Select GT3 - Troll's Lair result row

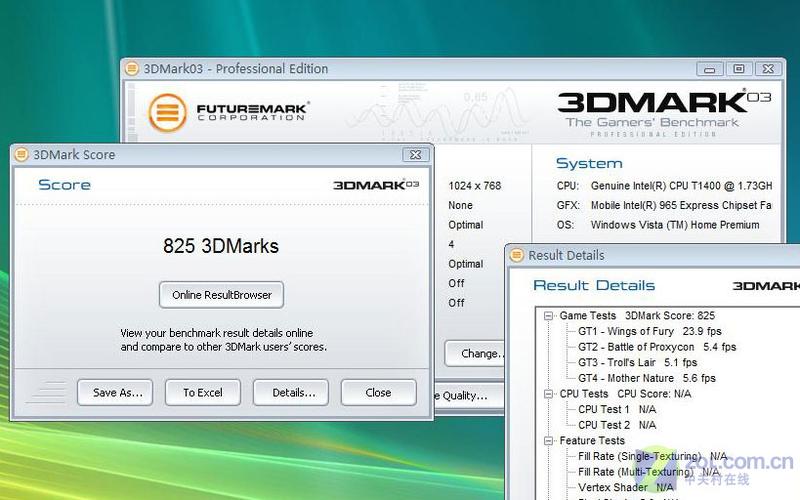637,363
